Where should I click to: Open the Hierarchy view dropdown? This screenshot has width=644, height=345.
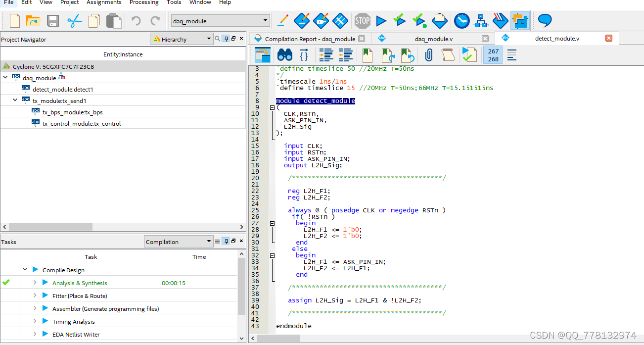tap(208, 39)
